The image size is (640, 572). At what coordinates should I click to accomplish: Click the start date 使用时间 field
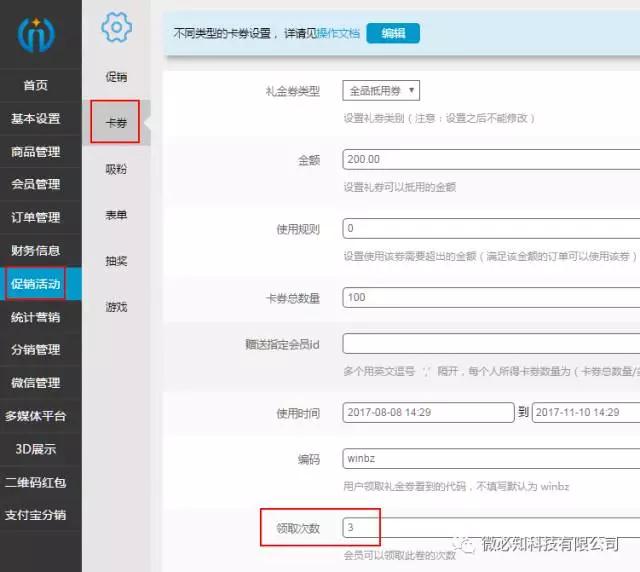(427, 412)
